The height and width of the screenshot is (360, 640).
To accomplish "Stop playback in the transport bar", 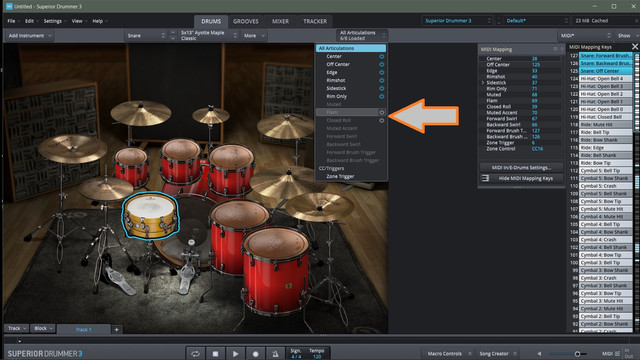I will [x=216, y=354].
